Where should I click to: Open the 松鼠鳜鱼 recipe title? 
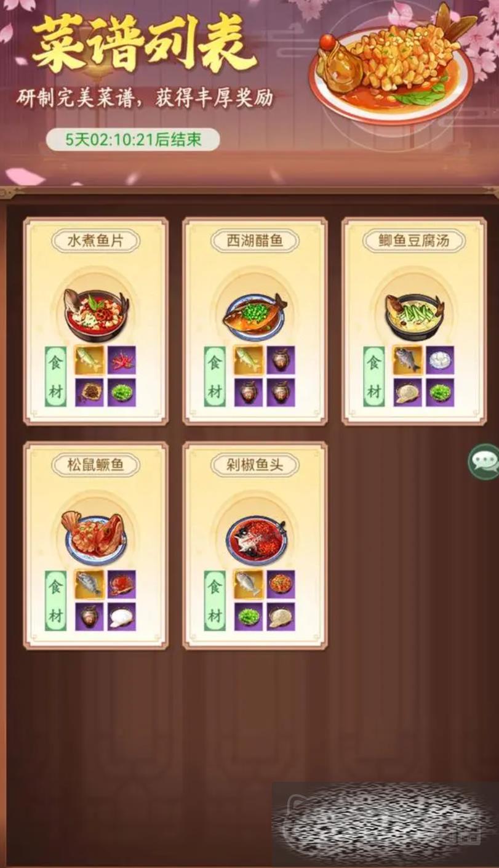coord(95,465)
